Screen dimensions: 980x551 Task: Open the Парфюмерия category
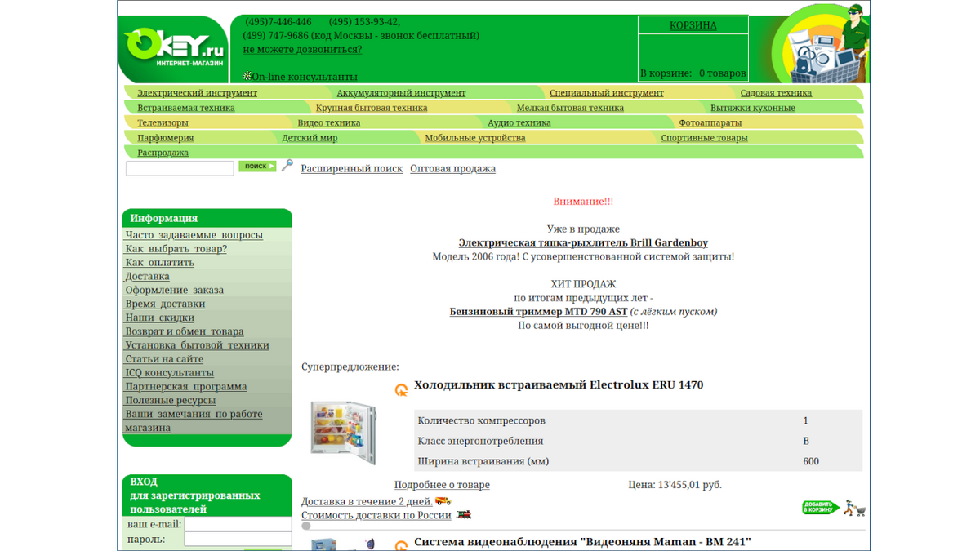point(166,138)
